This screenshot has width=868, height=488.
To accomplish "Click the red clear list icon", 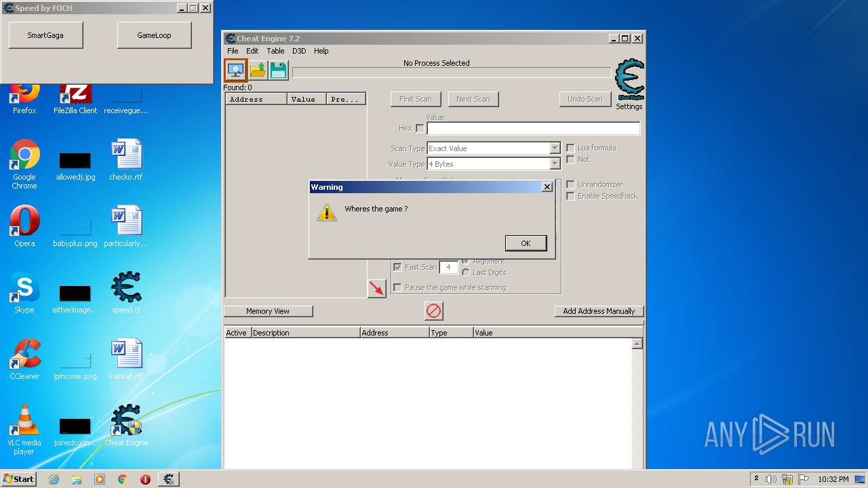I will coord(433,311).
